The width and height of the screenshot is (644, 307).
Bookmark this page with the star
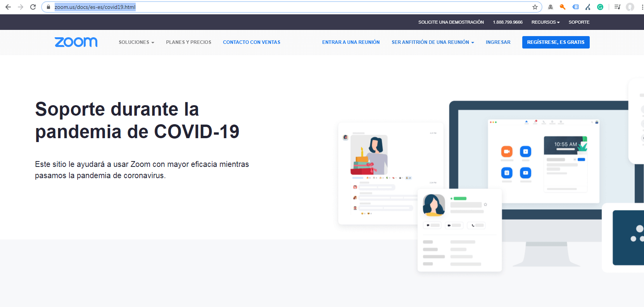tap(535, 7)
